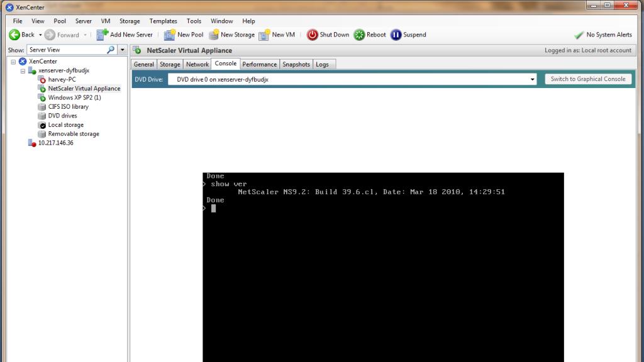Switch to the Performance tab

click(260, 65)
